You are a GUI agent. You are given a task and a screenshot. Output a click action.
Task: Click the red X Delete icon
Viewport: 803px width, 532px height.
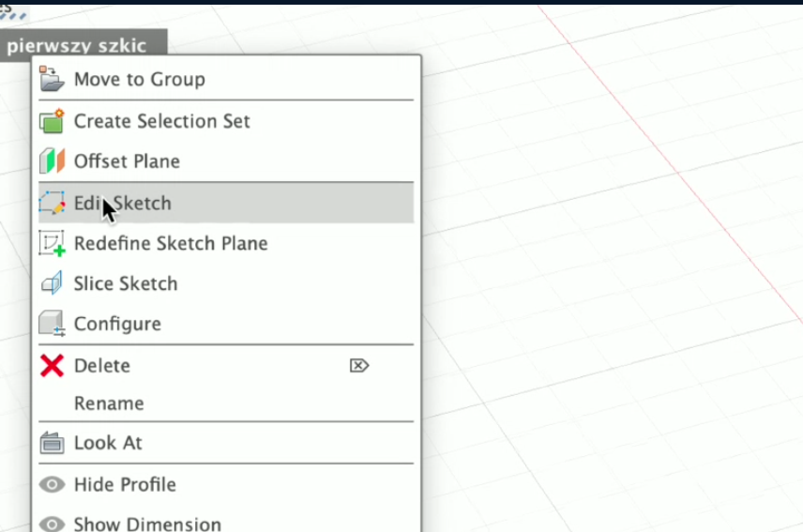(52, 366)
